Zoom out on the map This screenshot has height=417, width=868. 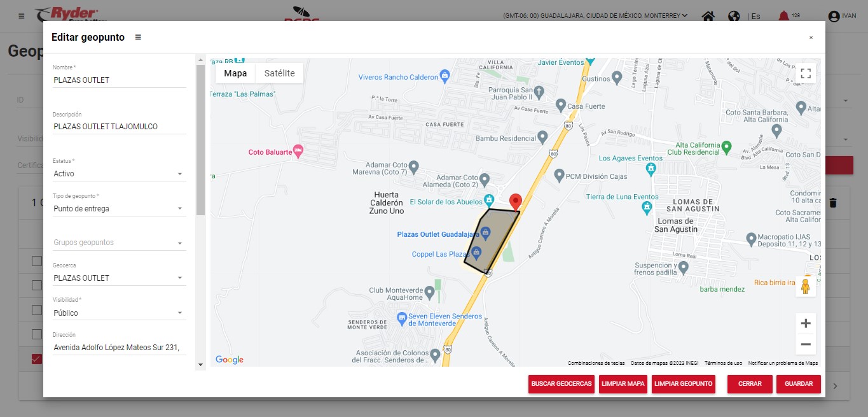pyautogui.click(x=805, y=344)
